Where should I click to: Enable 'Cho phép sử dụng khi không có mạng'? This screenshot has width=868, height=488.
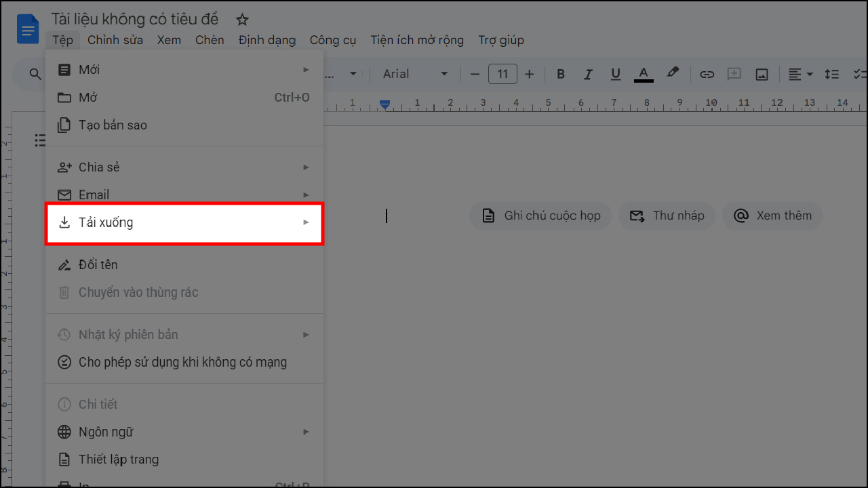click(x=183, y=362)
